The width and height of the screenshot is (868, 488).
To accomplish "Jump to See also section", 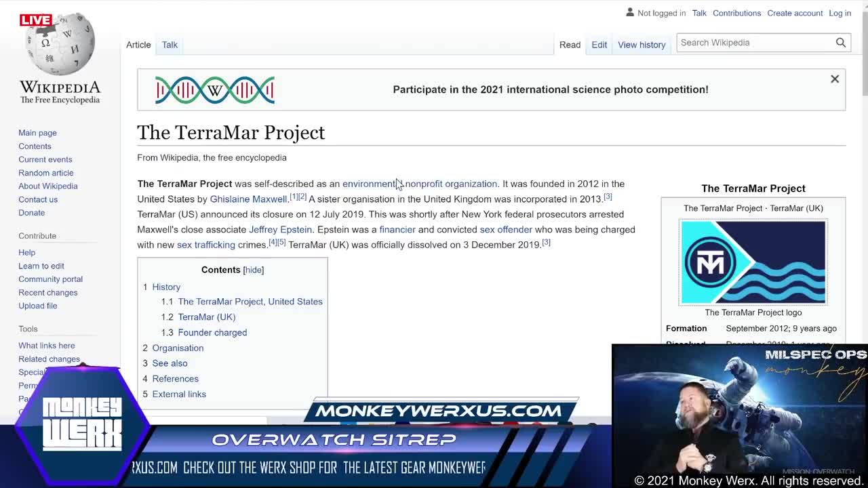I will 170,363.
